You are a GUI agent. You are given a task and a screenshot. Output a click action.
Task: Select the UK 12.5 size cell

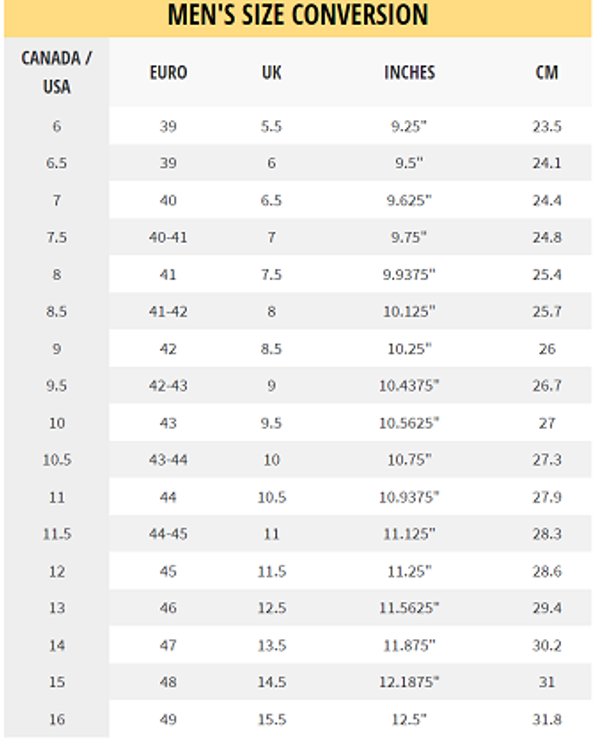click(272, 608)
